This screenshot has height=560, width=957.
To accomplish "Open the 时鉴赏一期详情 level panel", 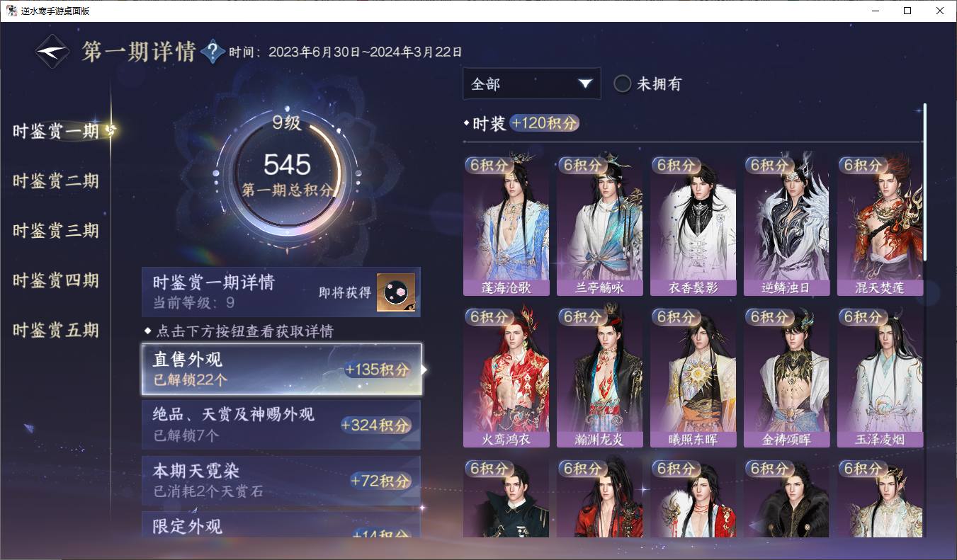I will tap(281, 292).
